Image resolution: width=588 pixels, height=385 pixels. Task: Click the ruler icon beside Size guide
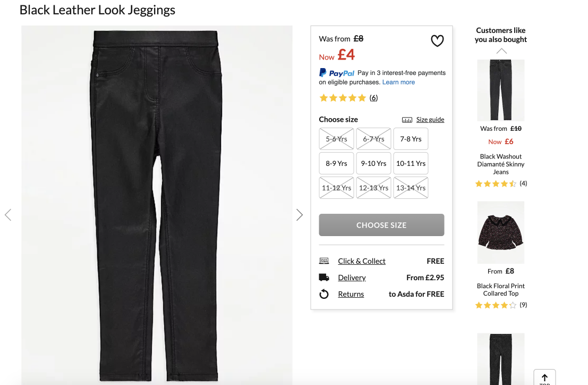tap(407, 120)
